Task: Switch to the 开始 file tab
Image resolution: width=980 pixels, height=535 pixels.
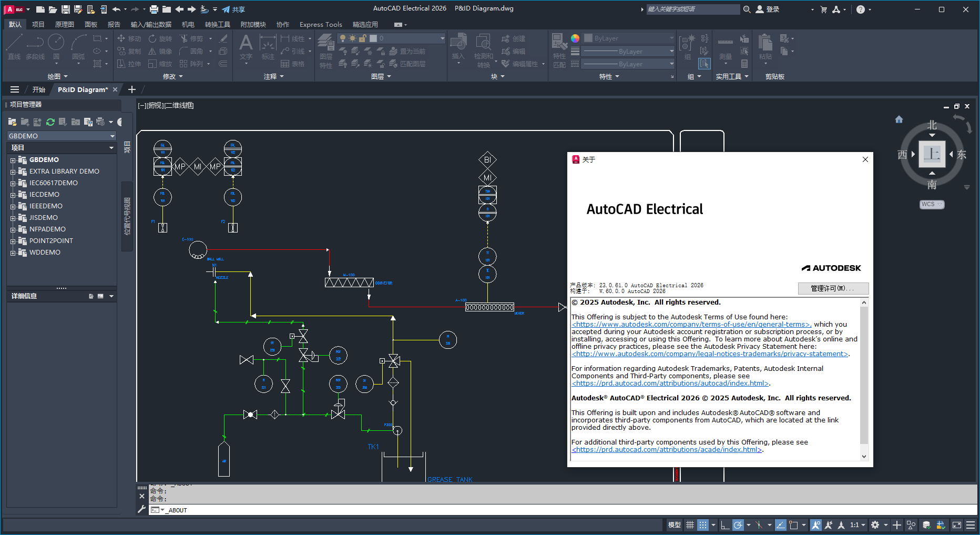Action: coord(39,89)
